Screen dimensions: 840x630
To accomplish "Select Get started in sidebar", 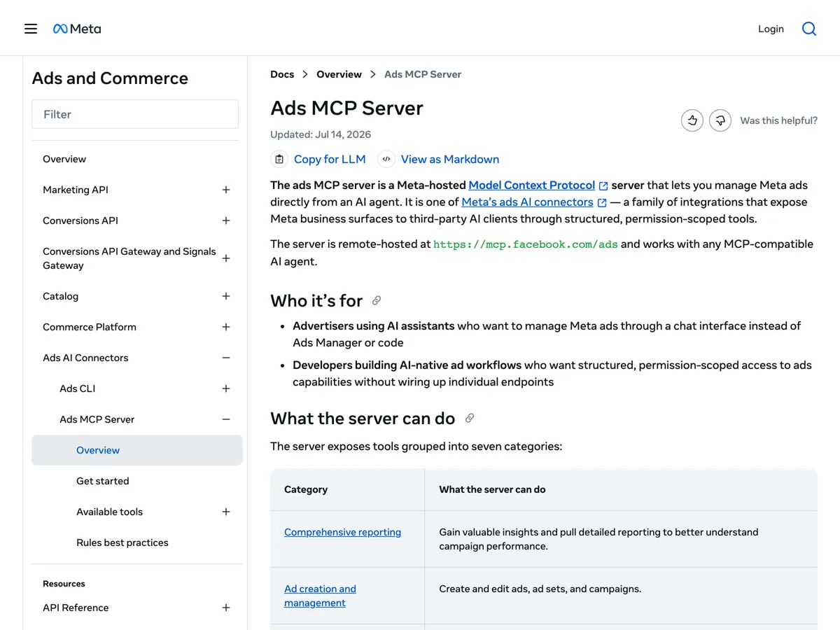I will coord(103,481).
